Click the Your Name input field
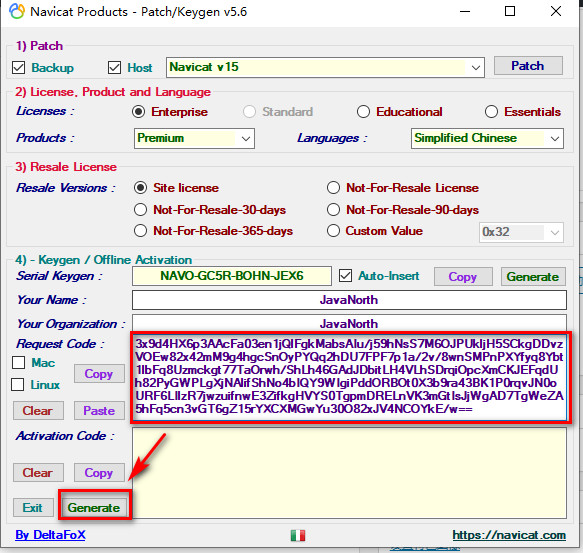This screenshot has height=553, width=583. coord(349,300)
